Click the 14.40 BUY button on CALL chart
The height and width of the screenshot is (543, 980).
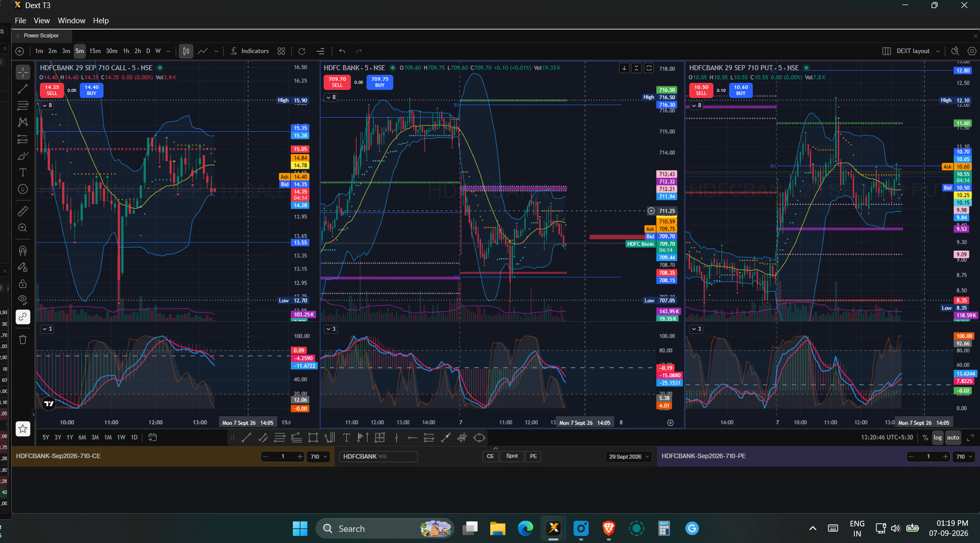[91, 90]
